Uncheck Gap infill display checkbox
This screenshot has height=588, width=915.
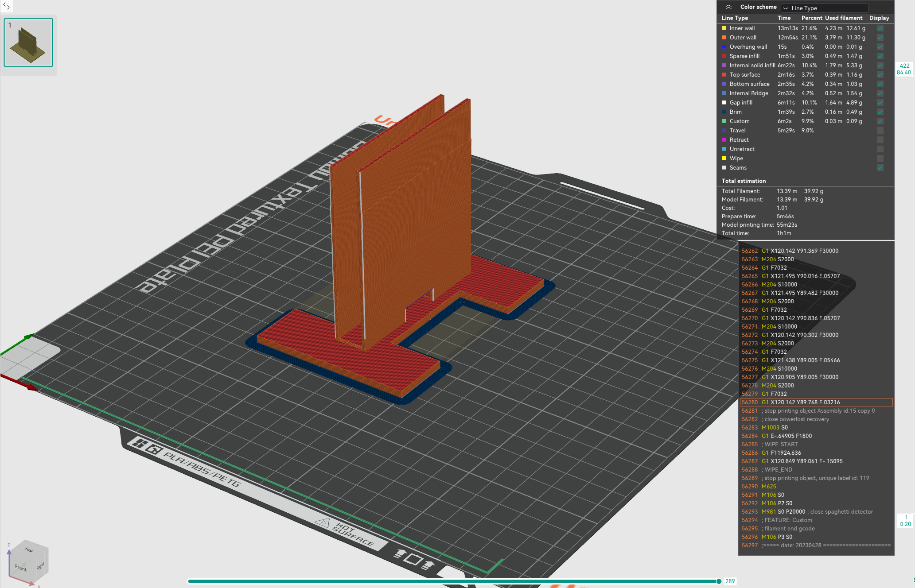click(880, 103)
